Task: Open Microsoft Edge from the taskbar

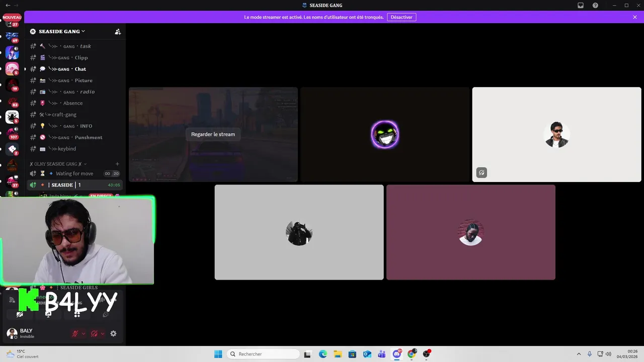Action: pos(323,354)
